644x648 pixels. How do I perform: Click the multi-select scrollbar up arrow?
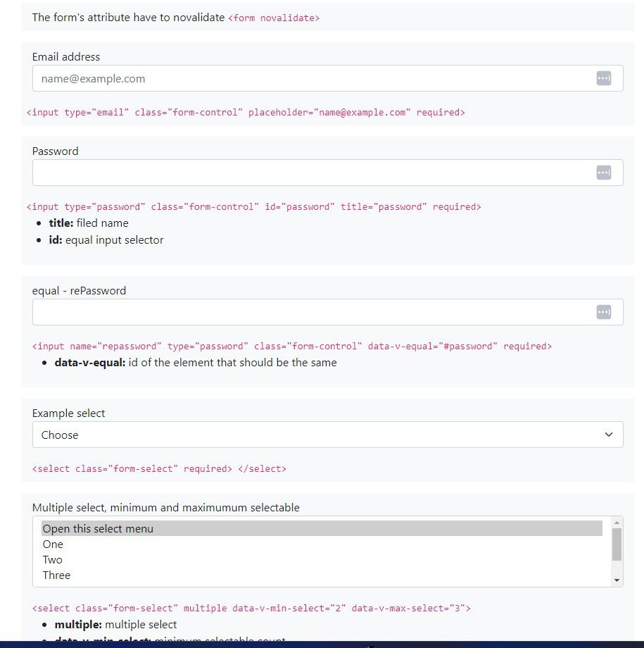[617, 522]
